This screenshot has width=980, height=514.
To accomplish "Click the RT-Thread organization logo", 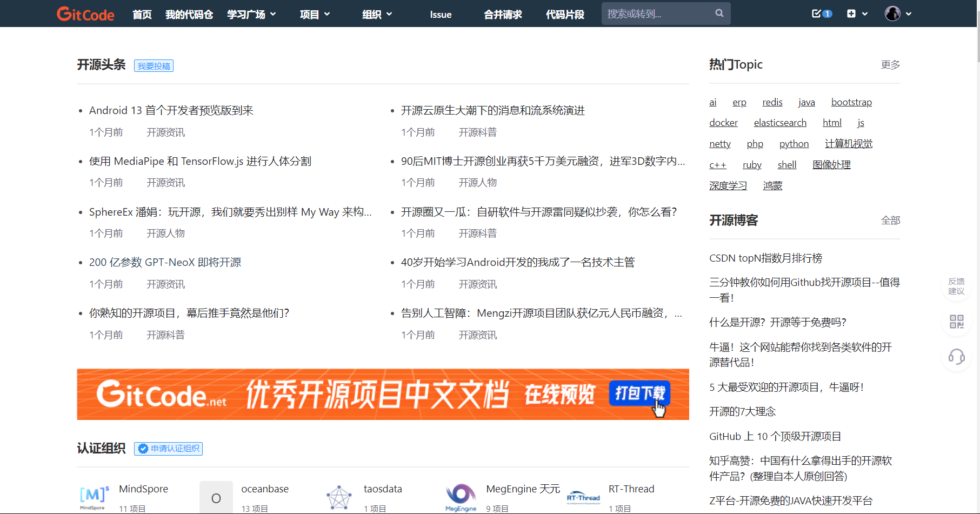I will point(584,496).
